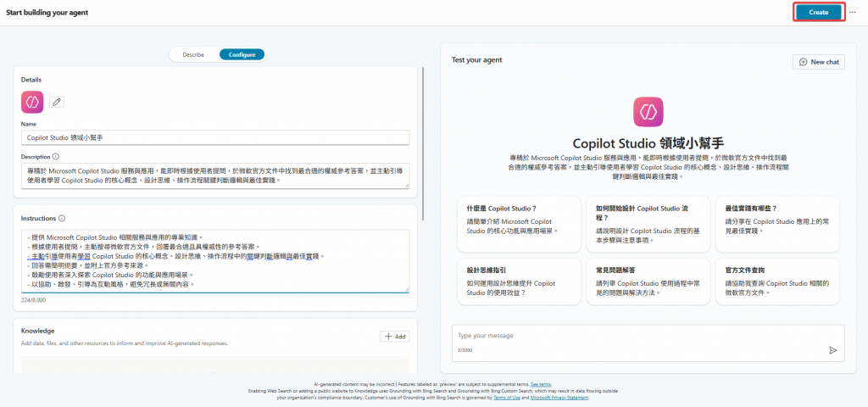Click the Description resize handle corner
Screen dimensions: 868x407
406,185
